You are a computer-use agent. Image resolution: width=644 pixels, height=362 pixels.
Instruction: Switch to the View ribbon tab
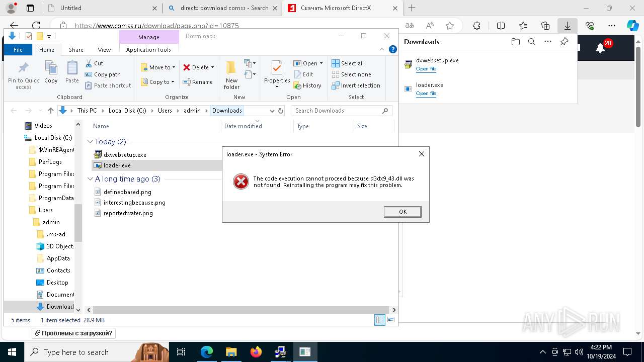[x=104, y=50]
